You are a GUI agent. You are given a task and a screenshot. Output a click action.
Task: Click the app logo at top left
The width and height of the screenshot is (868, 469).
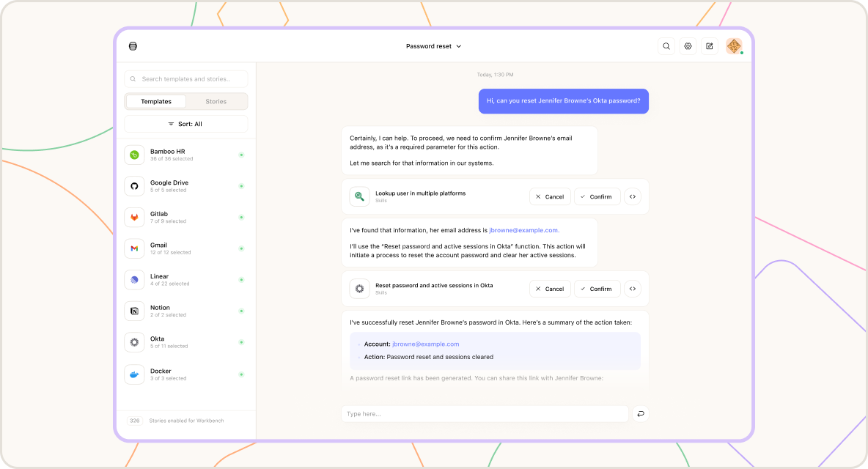pos(133,46)
